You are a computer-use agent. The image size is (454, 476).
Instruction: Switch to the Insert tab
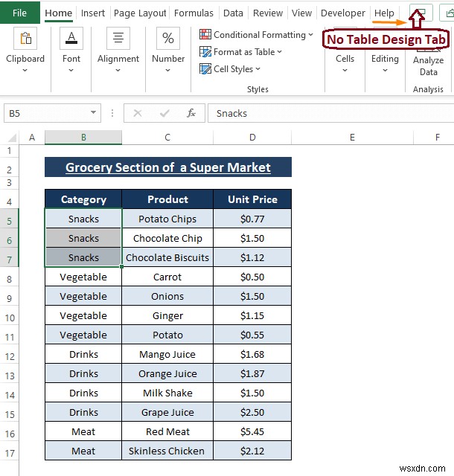click(x=93, y=13)
